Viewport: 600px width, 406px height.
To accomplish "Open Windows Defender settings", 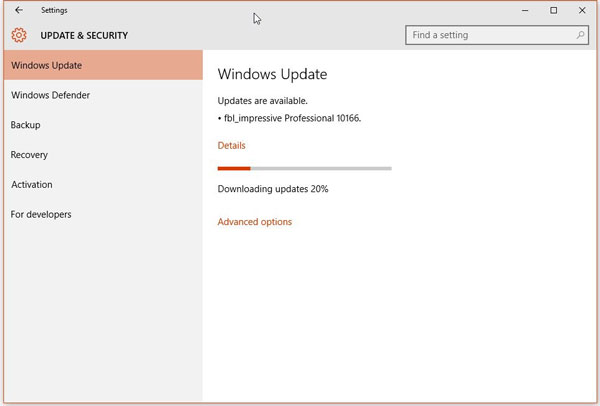I will point(103,95).
